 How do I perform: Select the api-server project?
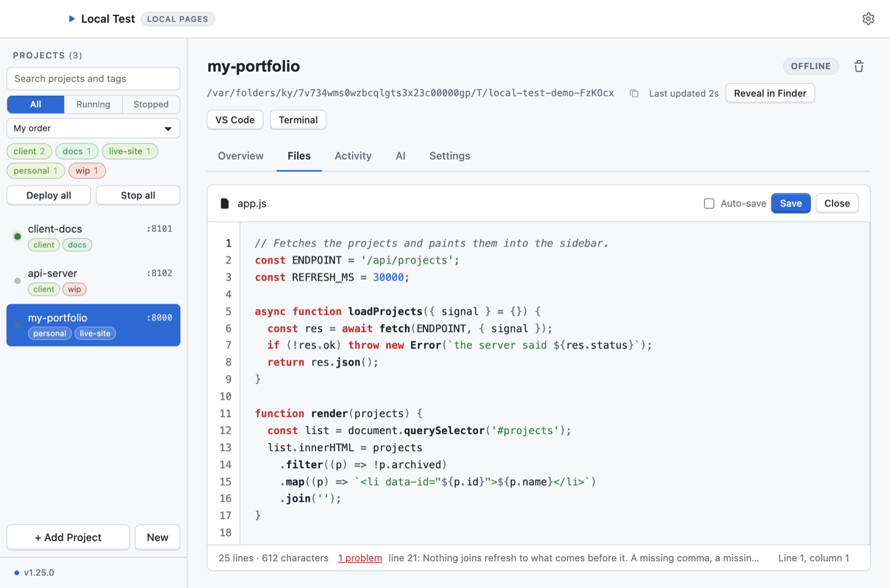[x=93, y=281]
